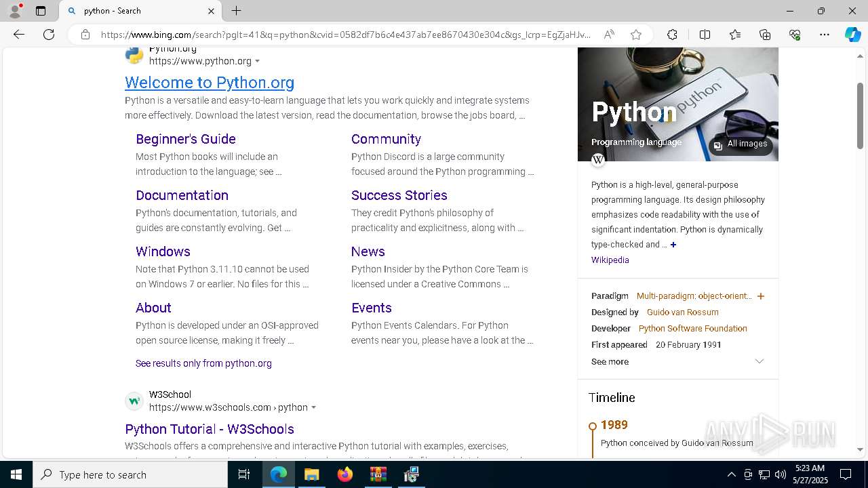Open File Explorer from the taskbar

tap(312, 474)
